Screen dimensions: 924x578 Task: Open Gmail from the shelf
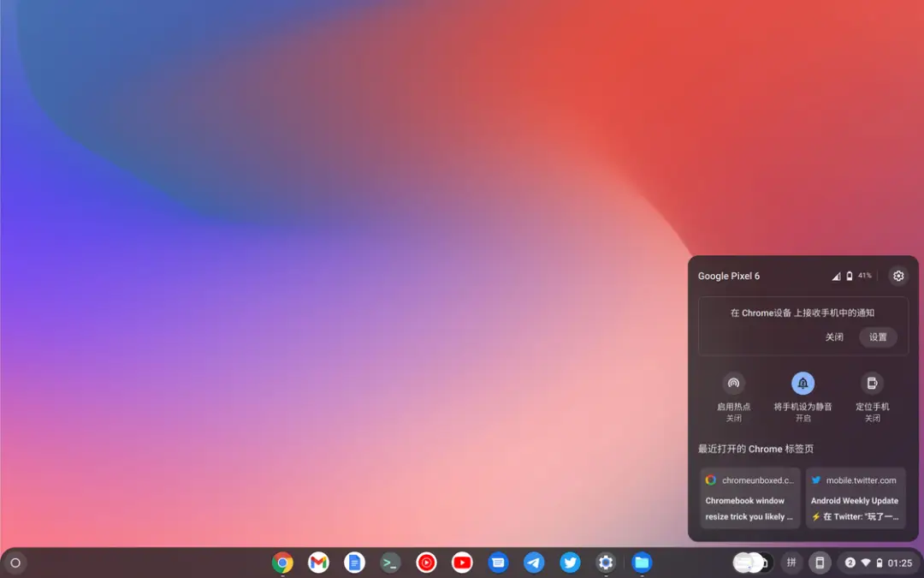tap(318, 563)
